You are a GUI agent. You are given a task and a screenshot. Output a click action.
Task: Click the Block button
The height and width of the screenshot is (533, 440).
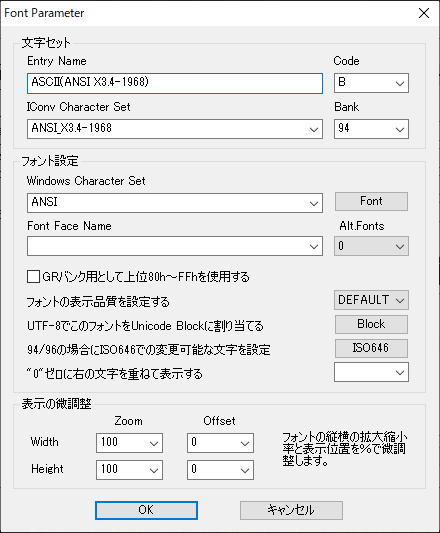tap(371, 324)
